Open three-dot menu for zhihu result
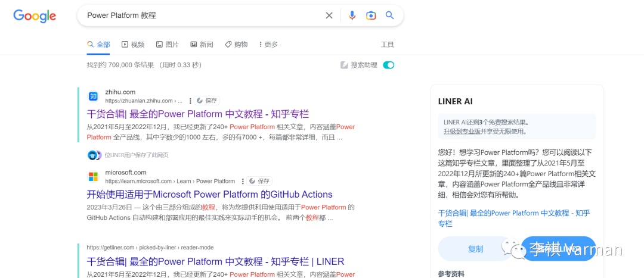 coord(190,101)
